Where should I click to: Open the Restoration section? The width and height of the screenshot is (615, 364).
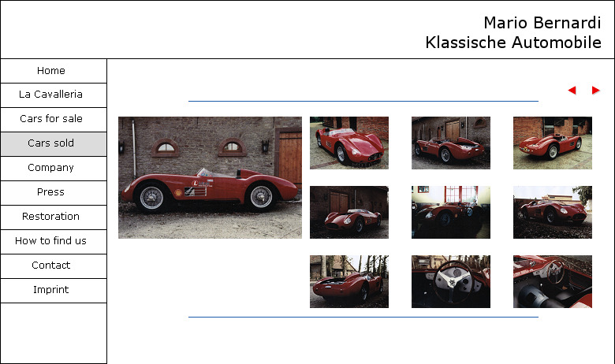pyautogui.click(x=54, y=217)
